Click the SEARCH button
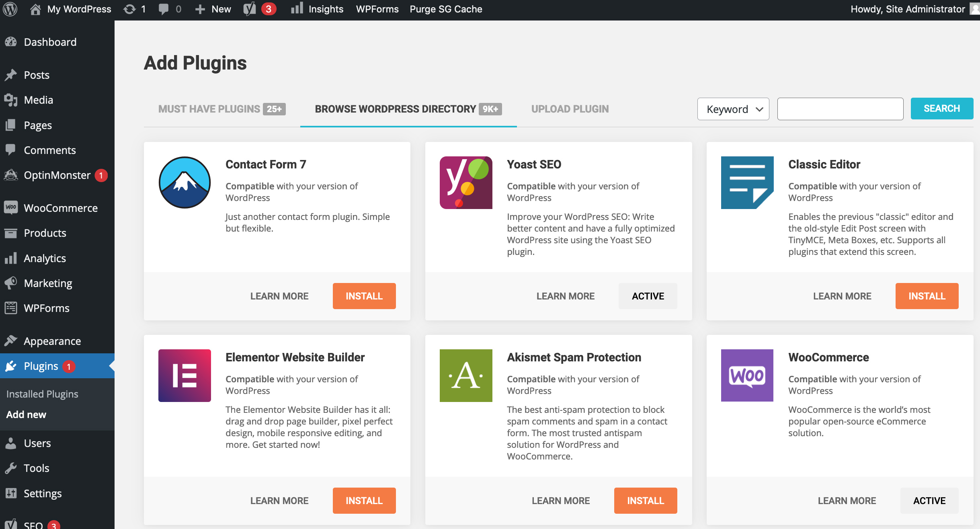The height and width of the screenshot is (529, 980). (x=942, y=109)
